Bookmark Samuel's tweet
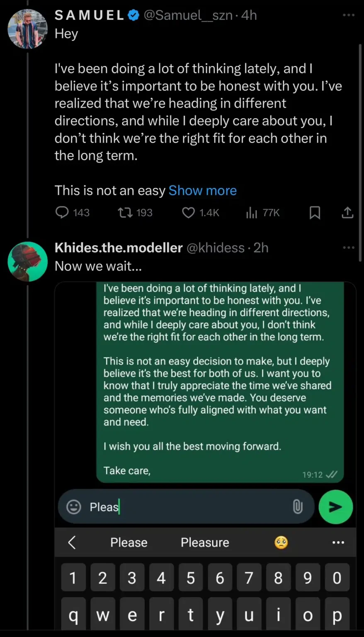The width and height of the screenshot is (364, 637). coord(315,213)
